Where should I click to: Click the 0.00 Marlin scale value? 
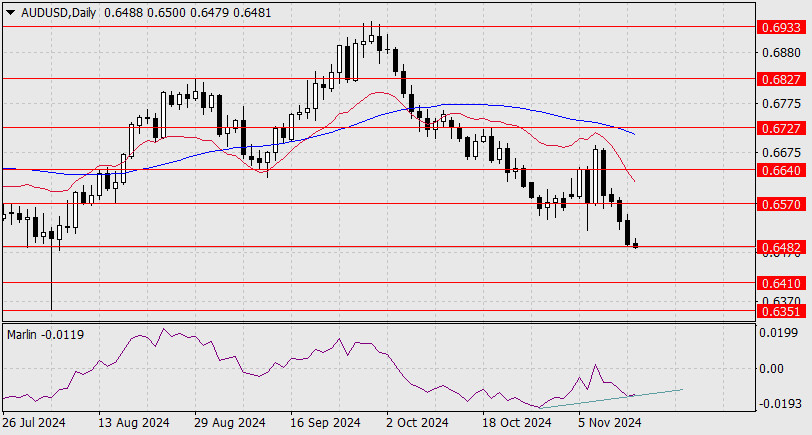(x=771, y=369)
